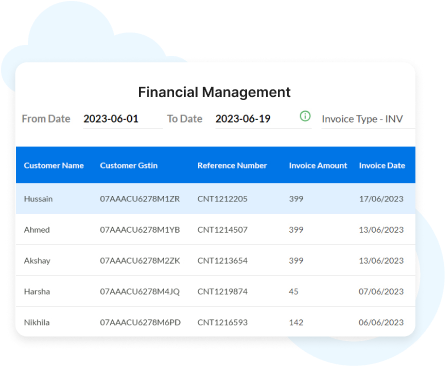Open reference number CNT1214507
This screenshot has width=446, height=367.
[x=222, y=230]
